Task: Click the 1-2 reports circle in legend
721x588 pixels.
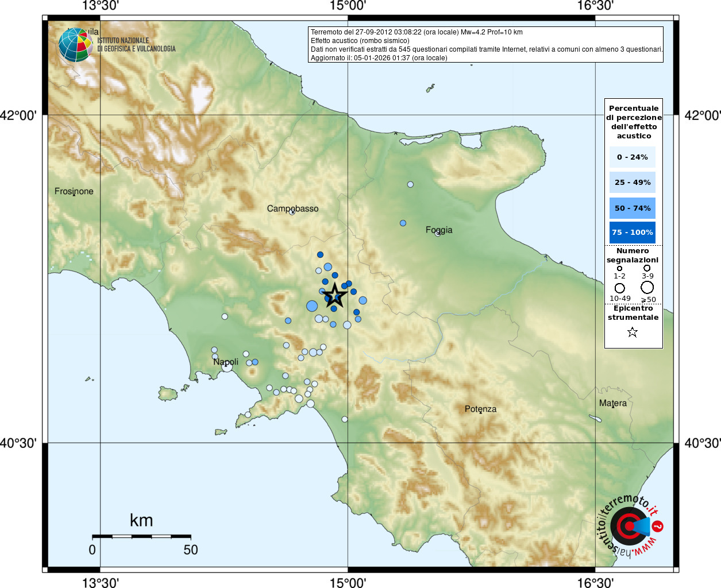Action: pyautogui.click(x=619, y=268)
